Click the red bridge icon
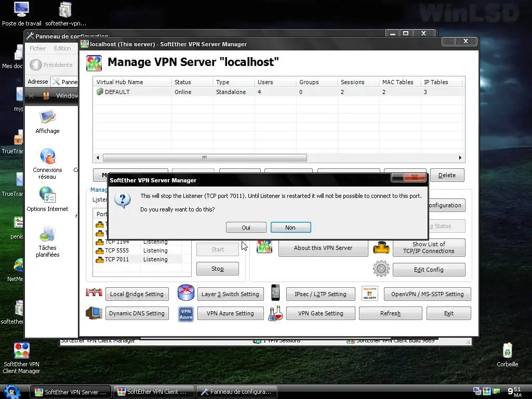This screenshot has width=532, height=399. tap(94, 292)
